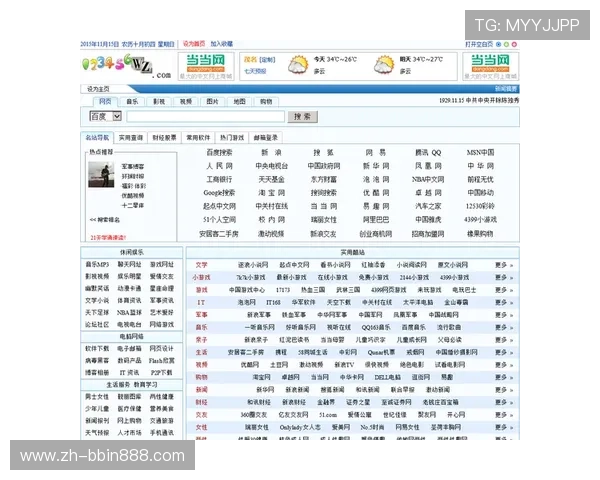Click 更多 in the 文学 row
Viewport: 600px width, 480px height.
click(x=504, y=265)
